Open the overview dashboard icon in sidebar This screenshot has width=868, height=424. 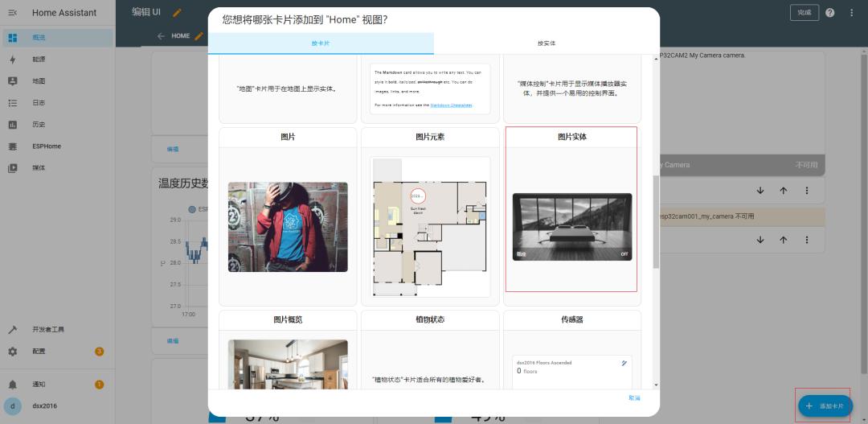coord(13,38)
